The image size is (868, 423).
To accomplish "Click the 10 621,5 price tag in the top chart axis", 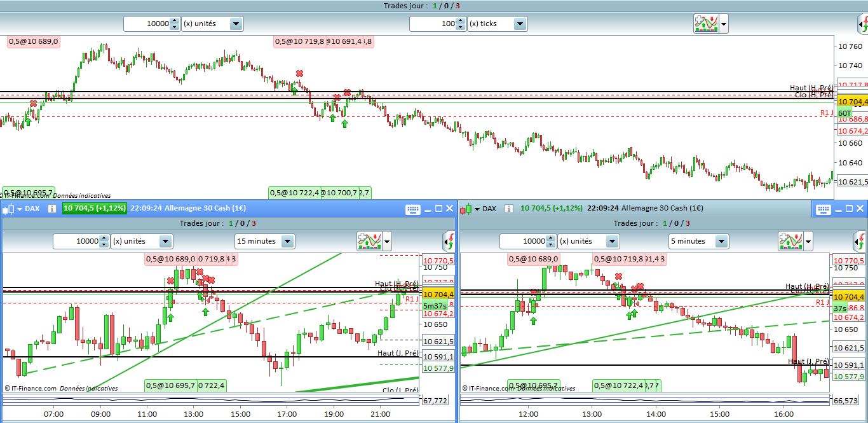I will [x=853, y=182].
